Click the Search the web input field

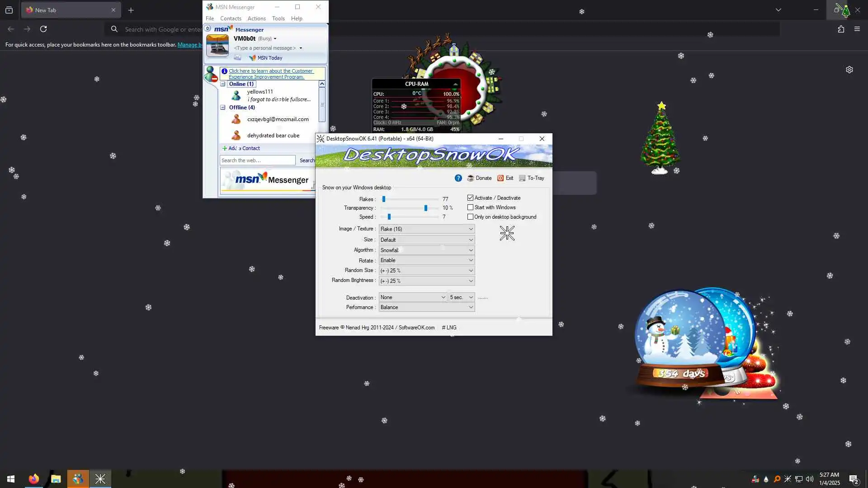[x=257, y=160]
